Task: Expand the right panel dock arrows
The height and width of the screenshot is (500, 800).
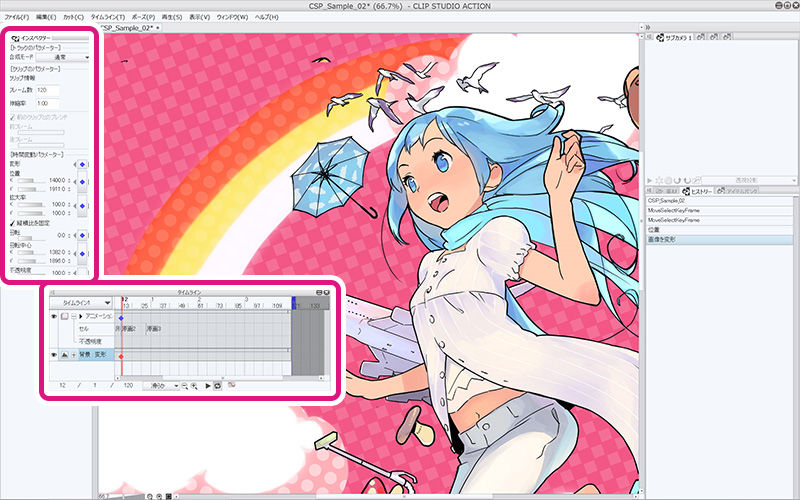Action: click(x=647, y=27)
